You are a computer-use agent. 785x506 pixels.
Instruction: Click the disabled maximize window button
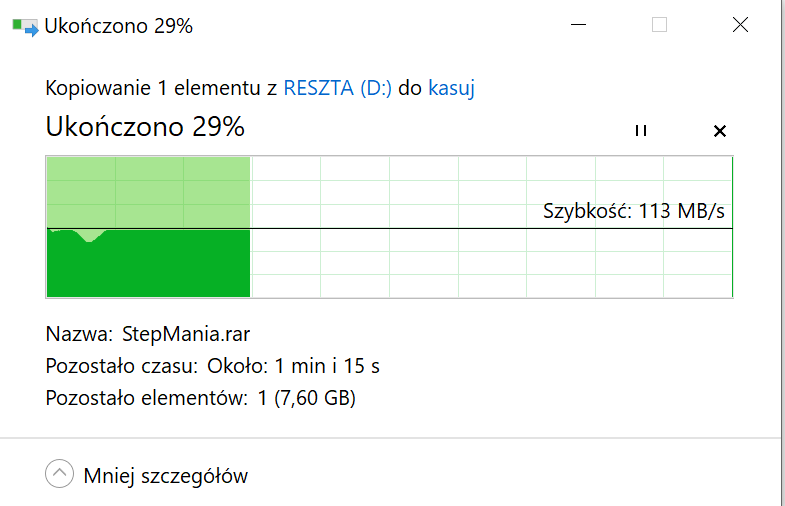click(x=659, y=25)
